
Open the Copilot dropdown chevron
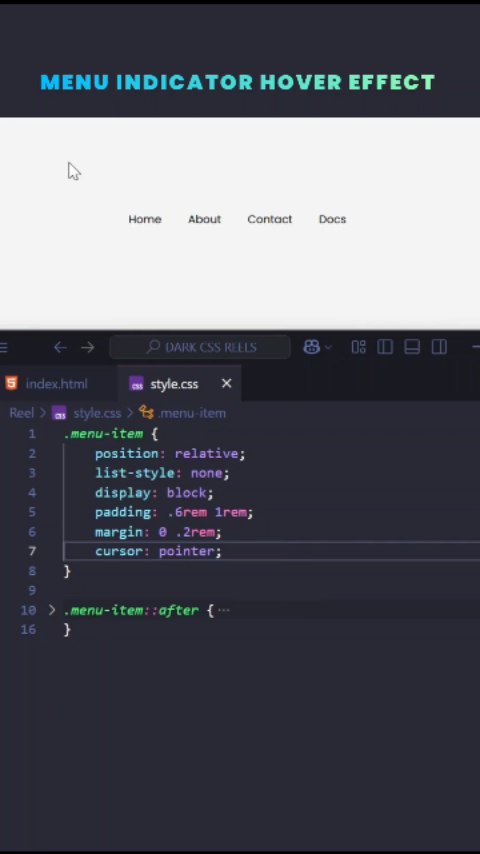pyautogui.click(x=328, y=347)
